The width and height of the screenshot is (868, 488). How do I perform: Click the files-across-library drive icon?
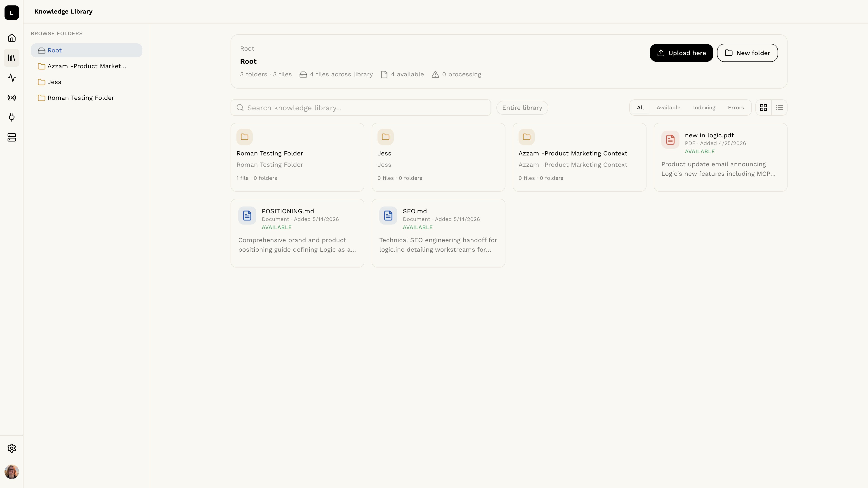(303, 75)
